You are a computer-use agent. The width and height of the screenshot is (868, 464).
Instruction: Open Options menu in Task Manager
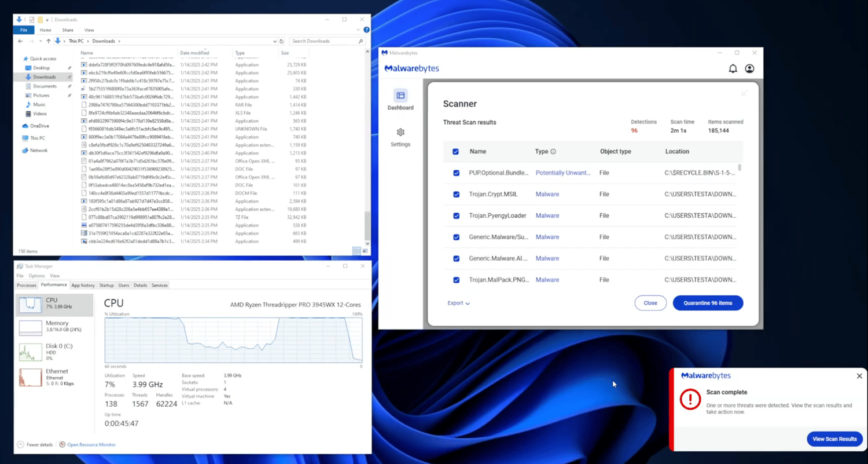click(36, 276)
